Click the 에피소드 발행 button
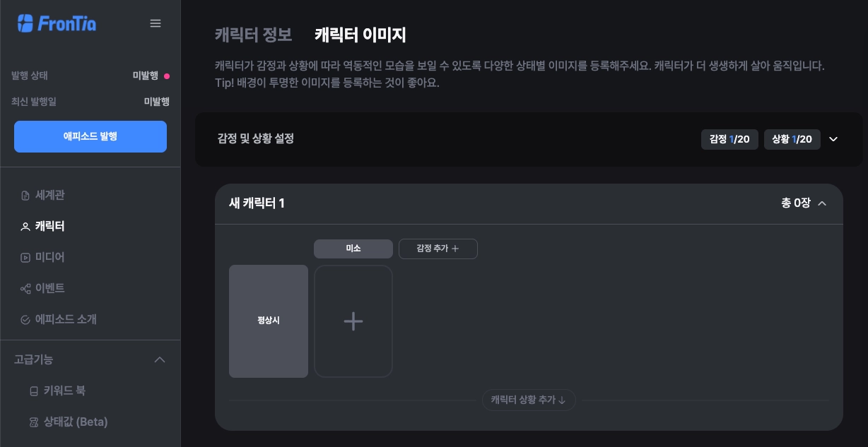This screenshot has width=868, height=447. click(x=90, y=136)
